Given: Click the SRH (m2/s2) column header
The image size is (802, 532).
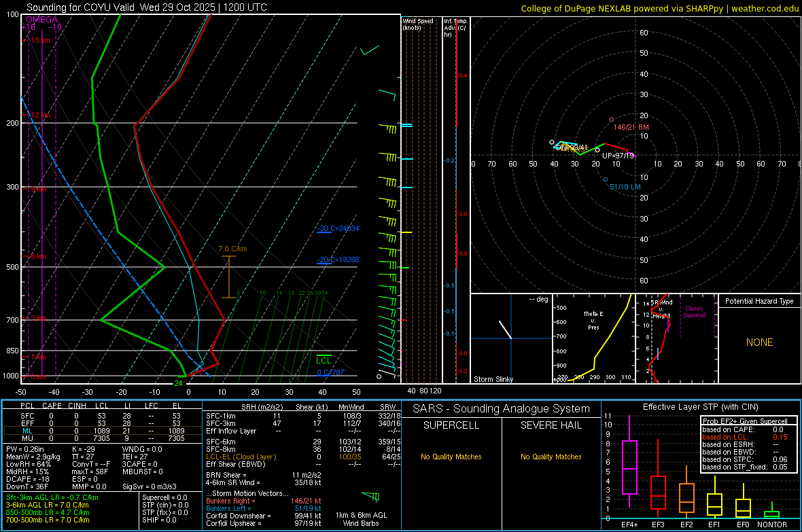Looking at the screenshot, I should 262,407.
